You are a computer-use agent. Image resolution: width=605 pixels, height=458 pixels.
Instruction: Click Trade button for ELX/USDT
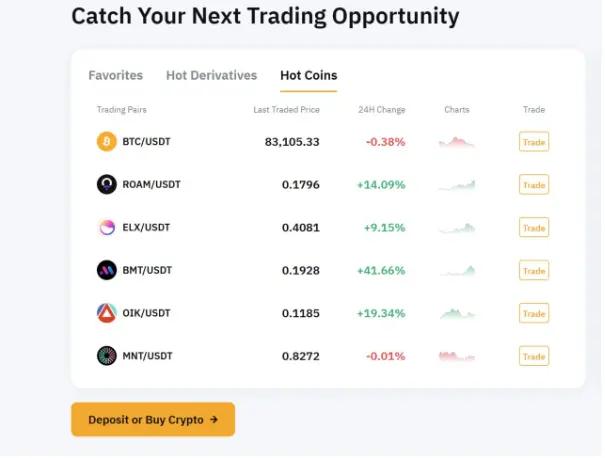point(534,228)
